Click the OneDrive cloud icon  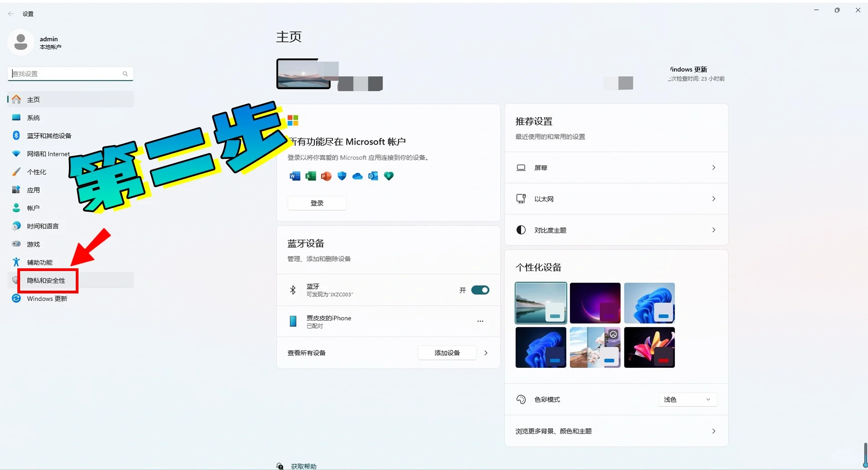(357, 176)
